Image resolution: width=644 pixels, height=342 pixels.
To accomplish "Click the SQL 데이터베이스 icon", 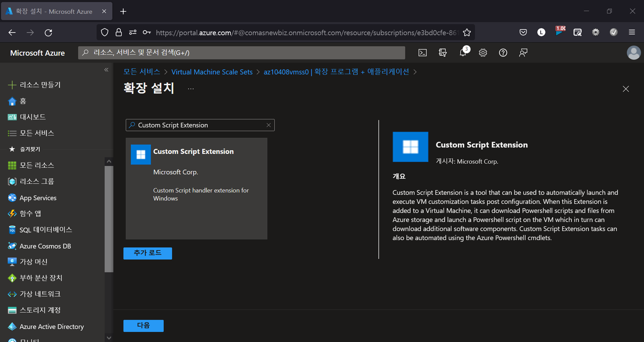I will 12,230.
